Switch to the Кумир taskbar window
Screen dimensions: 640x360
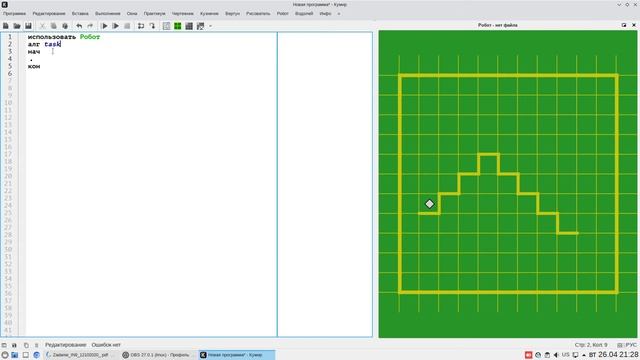tap(237, 355)
